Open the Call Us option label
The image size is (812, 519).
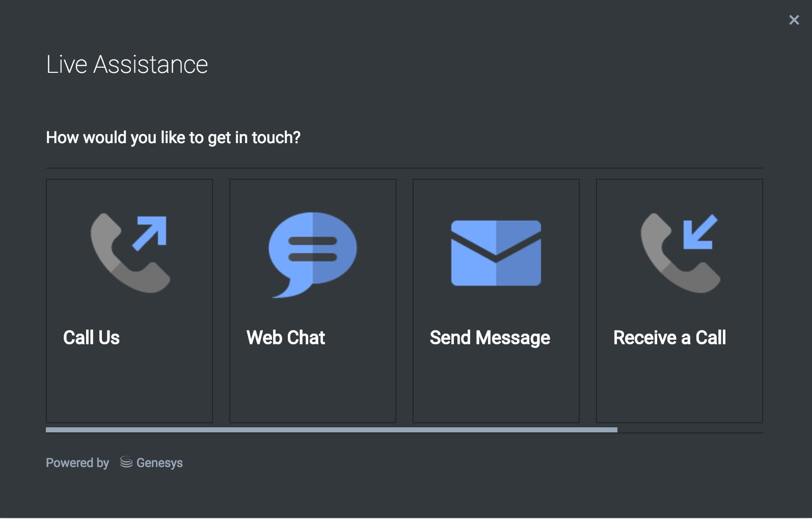coord(91,338)
